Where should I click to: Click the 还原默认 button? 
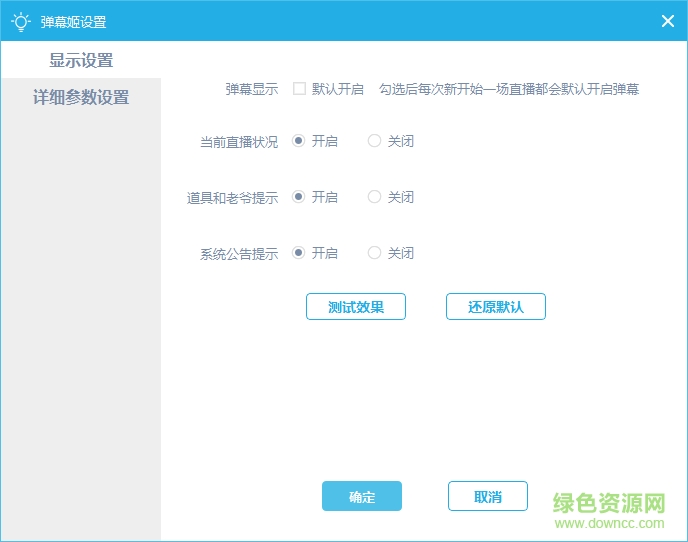pos(495,307)
